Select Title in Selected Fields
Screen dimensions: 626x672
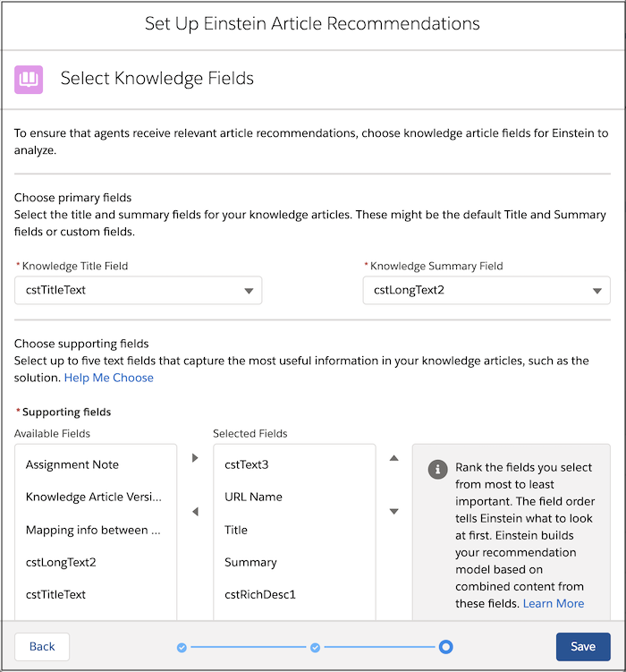(294, 530)
